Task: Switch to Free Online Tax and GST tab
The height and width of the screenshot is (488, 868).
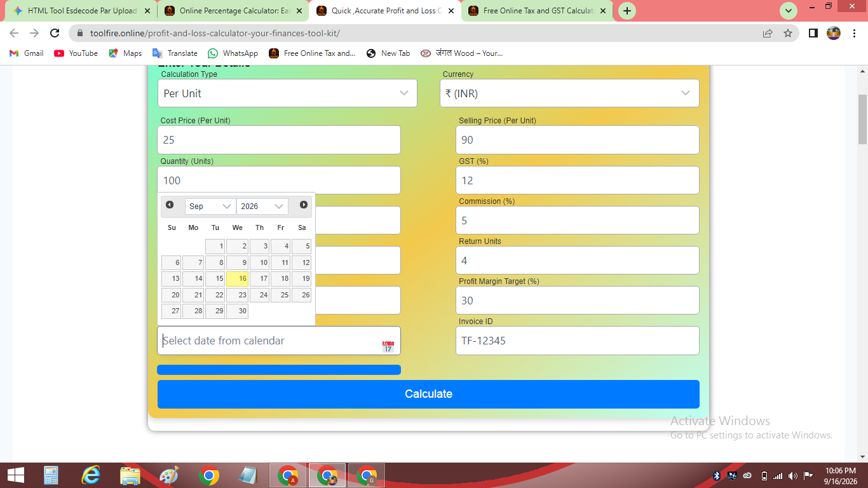Action: [x=538, y=11]
